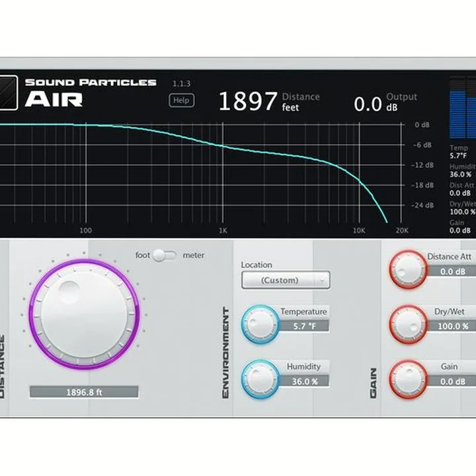Click the 1897 distance readout

pos(248,101)
